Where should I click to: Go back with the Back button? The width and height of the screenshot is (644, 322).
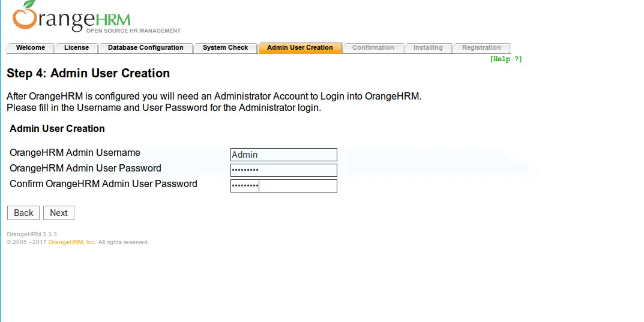click(x=23, y=213)
